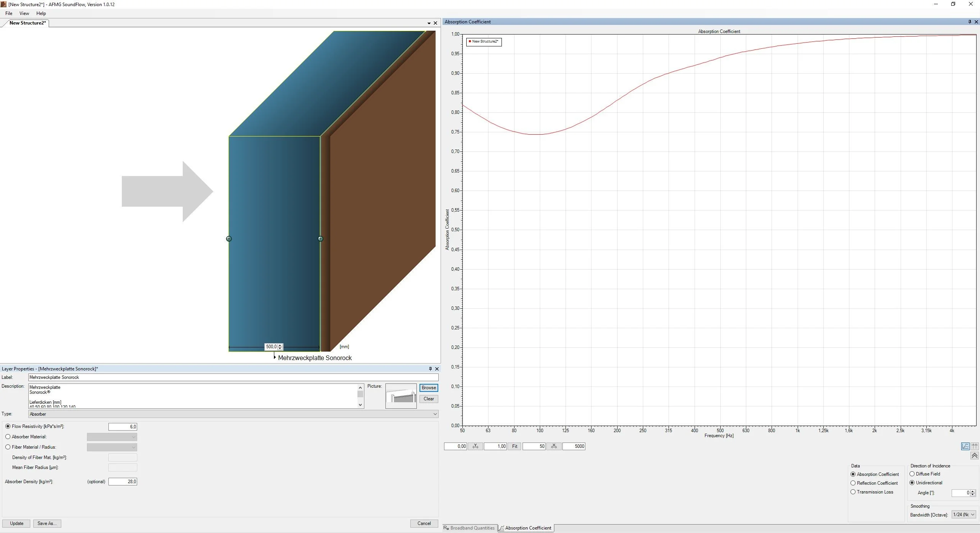
Task: Click Fit to autoscale the chart
Action: (x=515, y=446)
